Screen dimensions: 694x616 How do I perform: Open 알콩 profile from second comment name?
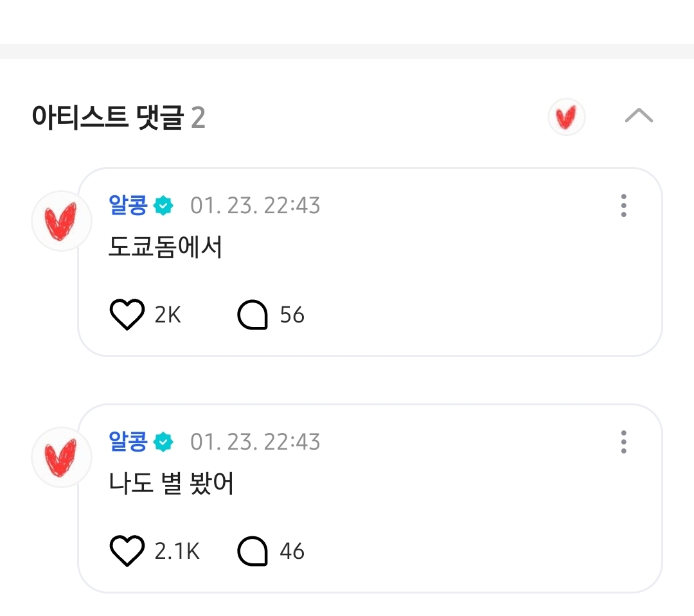(128, 442)
